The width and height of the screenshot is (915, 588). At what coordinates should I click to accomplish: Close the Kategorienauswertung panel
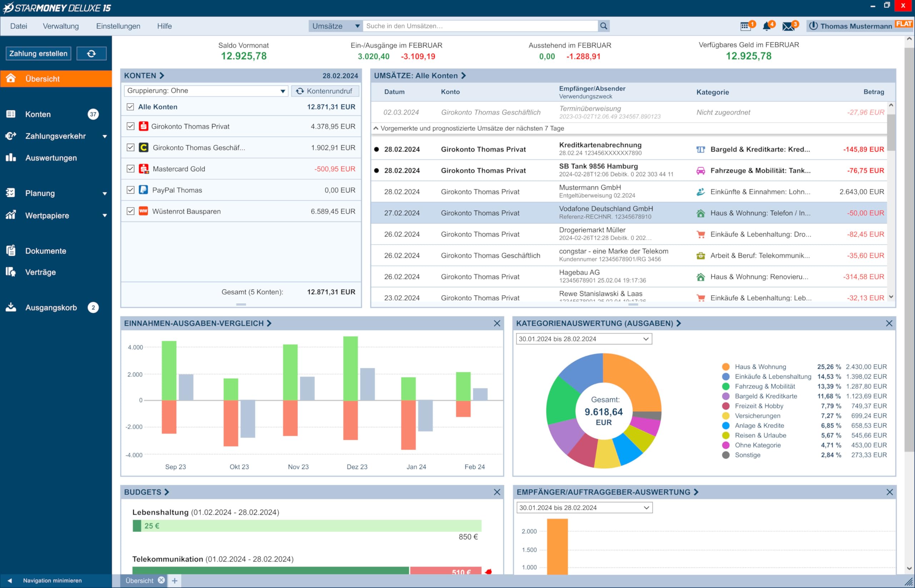coord(889,323)
